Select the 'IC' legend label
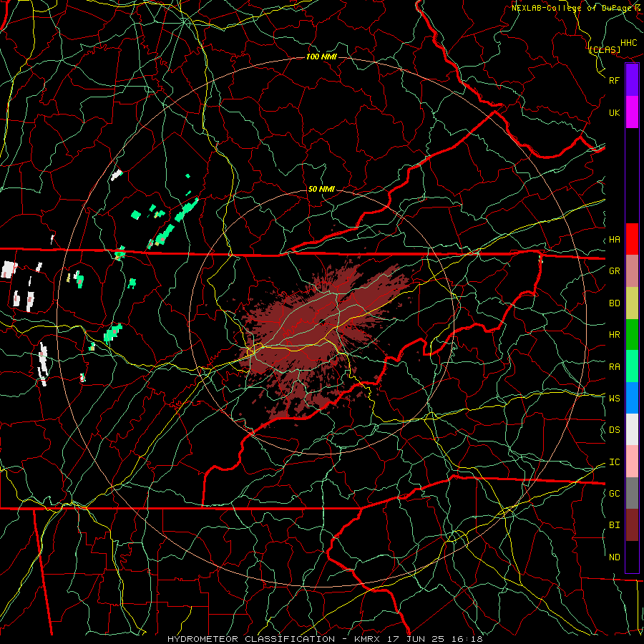644x644 pixels. pyautogui.click(x=614, y=462)
